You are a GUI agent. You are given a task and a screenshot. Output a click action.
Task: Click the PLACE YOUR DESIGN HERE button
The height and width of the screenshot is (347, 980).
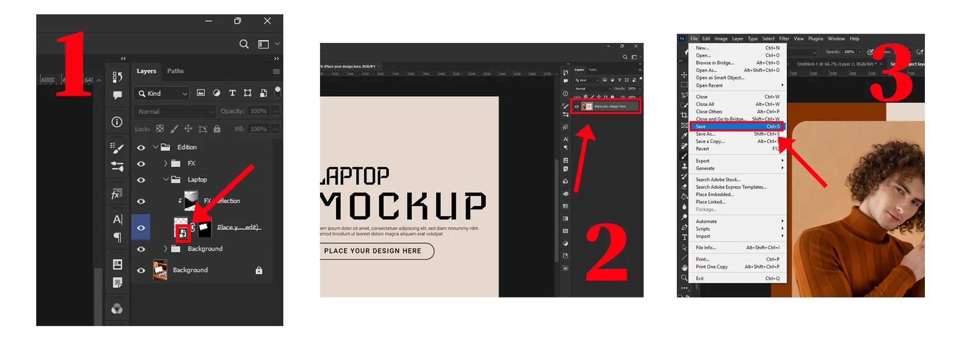373,251
